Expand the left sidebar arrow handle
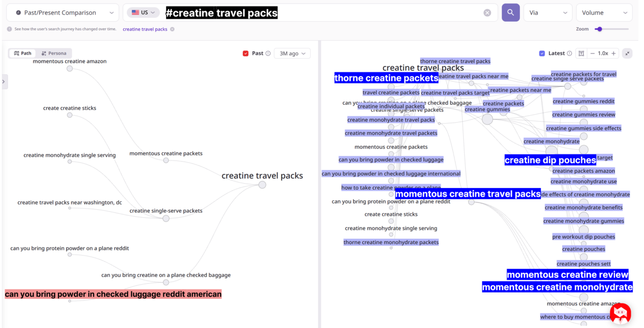Viewport: 644px width, 328px height. coord(4,81)
